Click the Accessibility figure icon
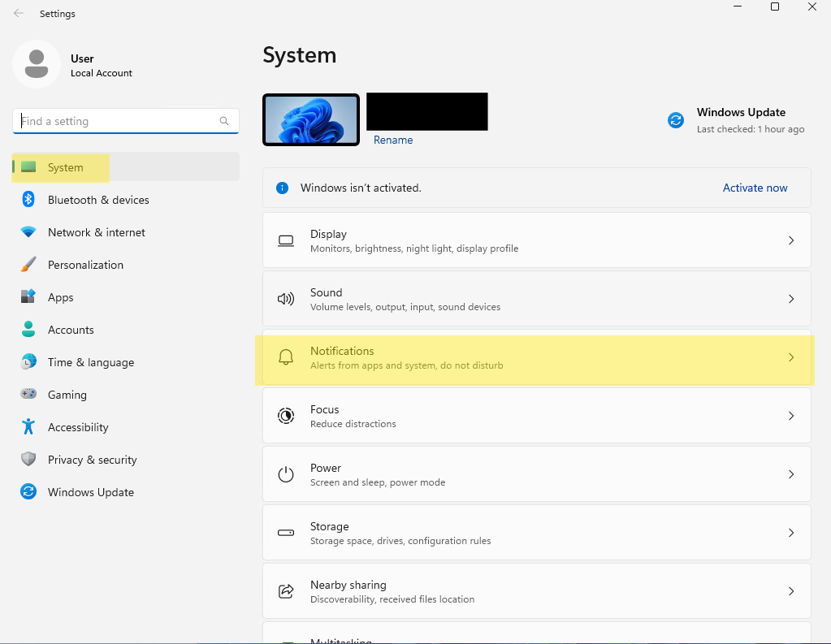 (28, 427)
